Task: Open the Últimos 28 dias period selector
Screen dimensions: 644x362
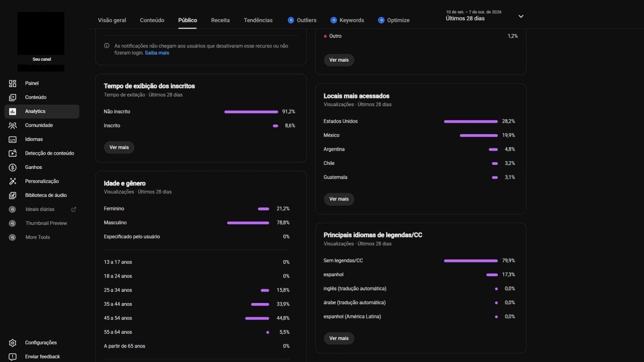Action: point(485,16)
